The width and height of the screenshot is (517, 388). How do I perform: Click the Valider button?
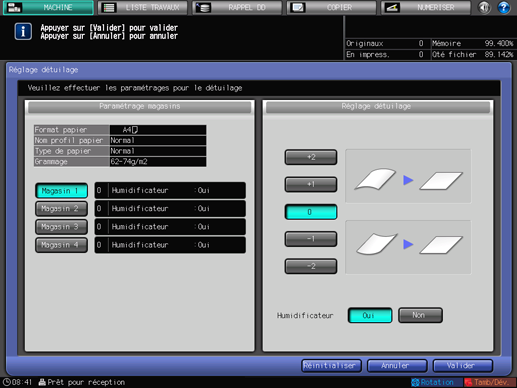(463, 366)
